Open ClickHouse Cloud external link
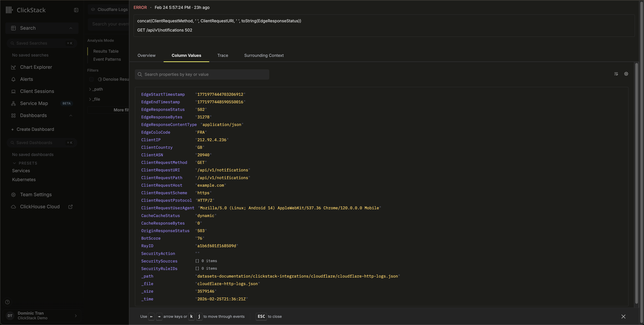 tap(70, 207)
